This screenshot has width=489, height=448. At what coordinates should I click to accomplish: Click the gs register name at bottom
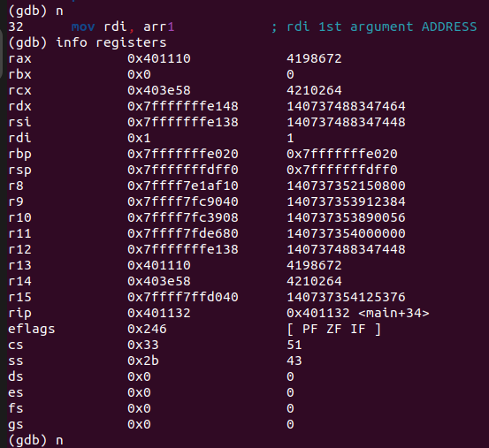(x=16, y=425)
